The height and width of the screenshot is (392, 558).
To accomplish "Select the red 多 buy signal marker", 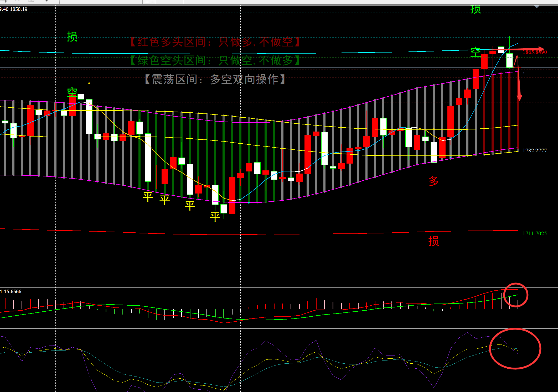I will (434, 181).
